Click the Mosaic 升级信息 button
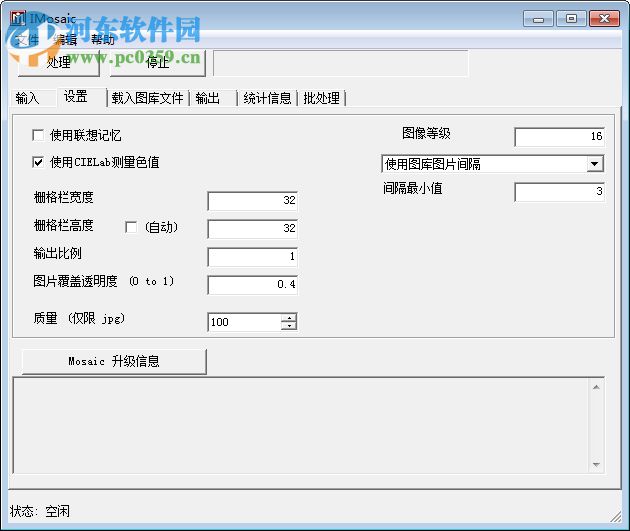The image size is (630, 531). [x=114, y=361]
